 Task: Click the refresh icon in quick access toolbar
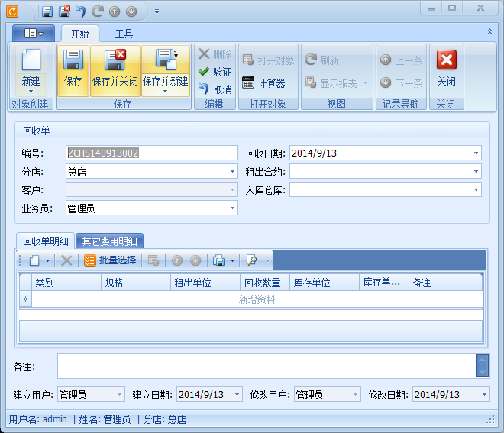[x=98, y=11]
